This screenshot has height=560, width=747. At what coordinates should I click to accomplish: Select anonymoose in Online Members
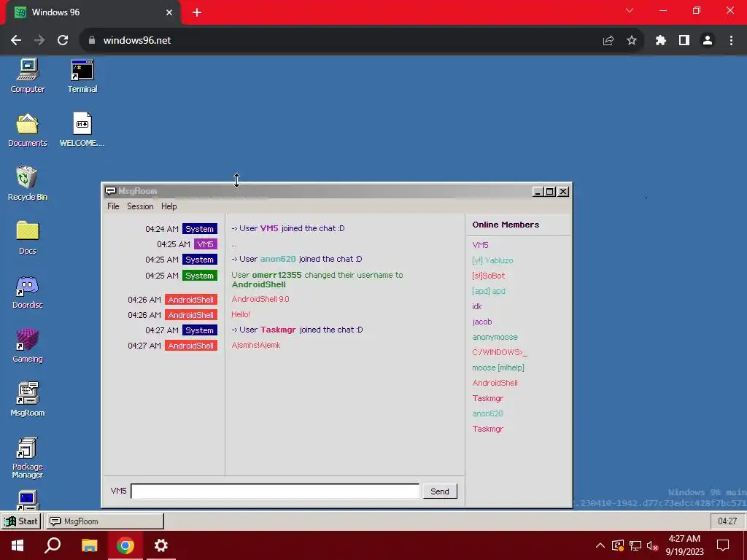pyautogui.click(x=495, y=337)
